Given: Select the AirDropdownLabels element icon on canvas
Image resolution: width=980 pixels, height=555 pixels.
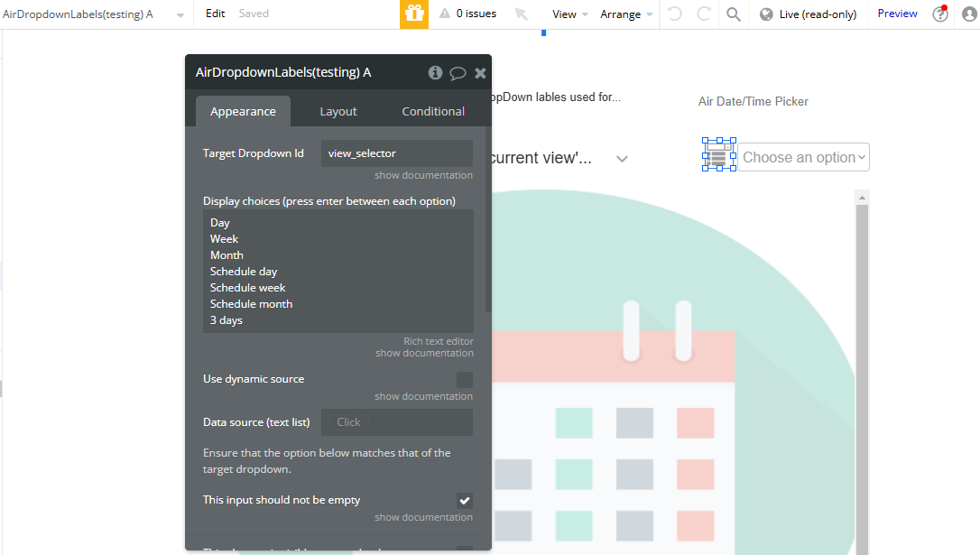Looking at the screenshot, I should click(718, 155).
